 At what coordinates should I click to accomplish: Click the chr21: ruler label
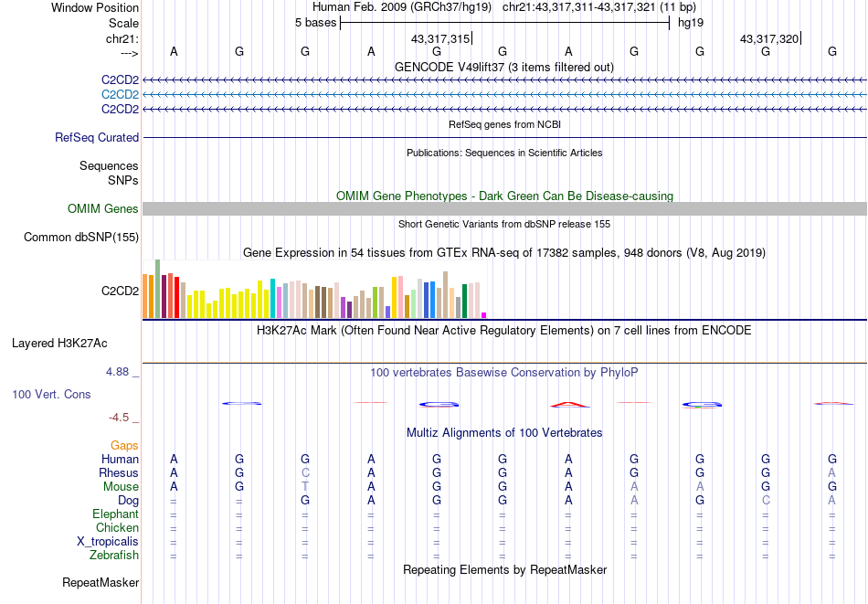[x=122, y=38]
